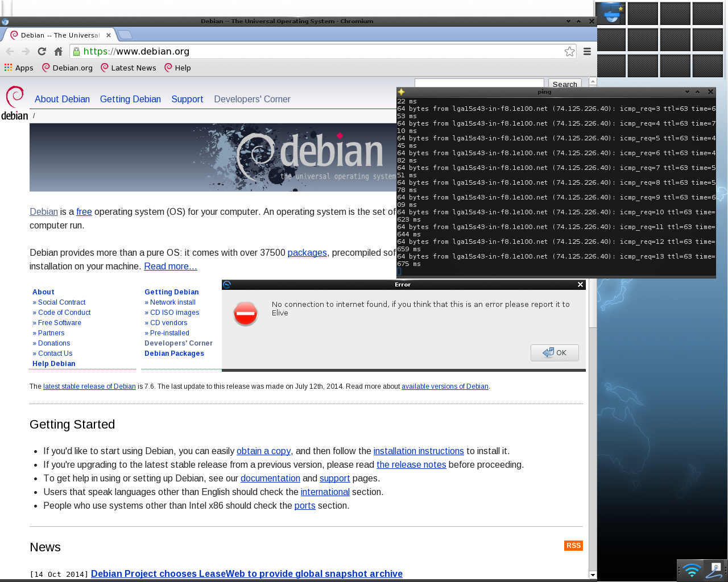Dismiss the Error dialog with OK
Viewport: 728px width, 582px height.
555,353
